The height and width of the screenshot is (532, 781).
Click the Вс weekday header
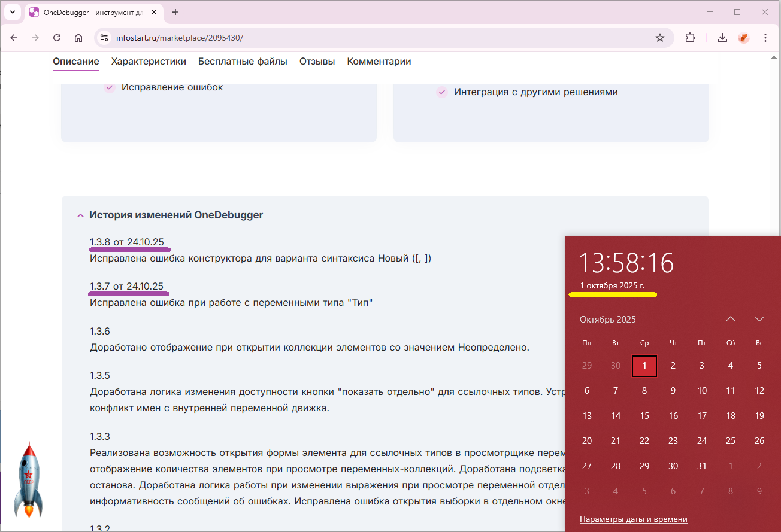point(759,343)
